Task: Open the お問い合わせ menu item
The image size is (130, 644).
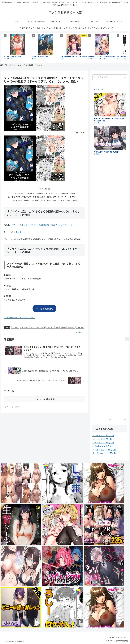Action: (x=55, y=22)
